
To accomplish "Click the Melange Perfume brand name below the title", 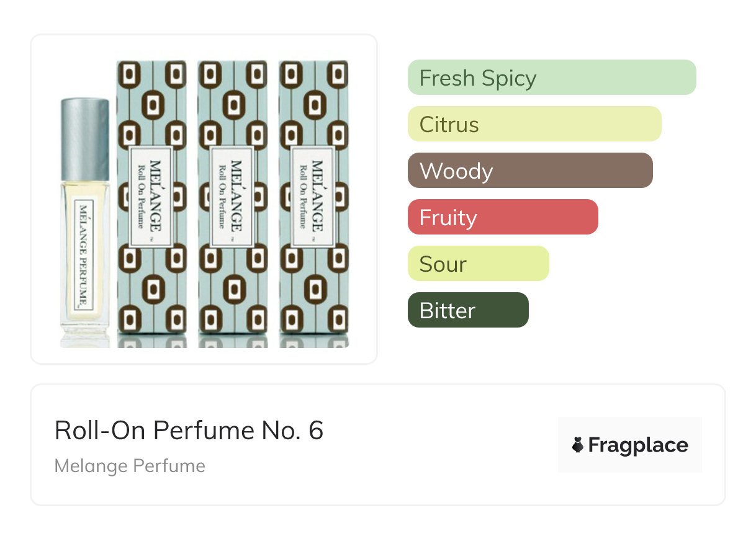I will tap(130, 466).
